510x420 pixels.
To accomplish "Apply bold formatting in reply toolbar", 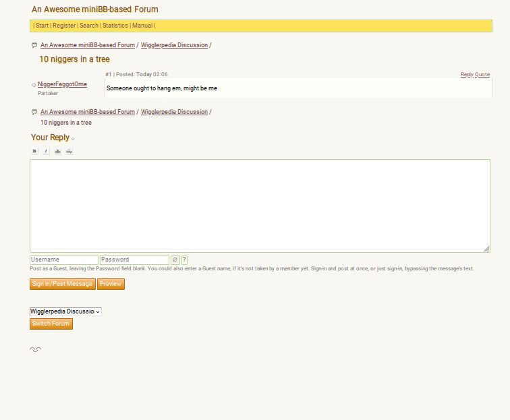I will (x=34, y=151).
